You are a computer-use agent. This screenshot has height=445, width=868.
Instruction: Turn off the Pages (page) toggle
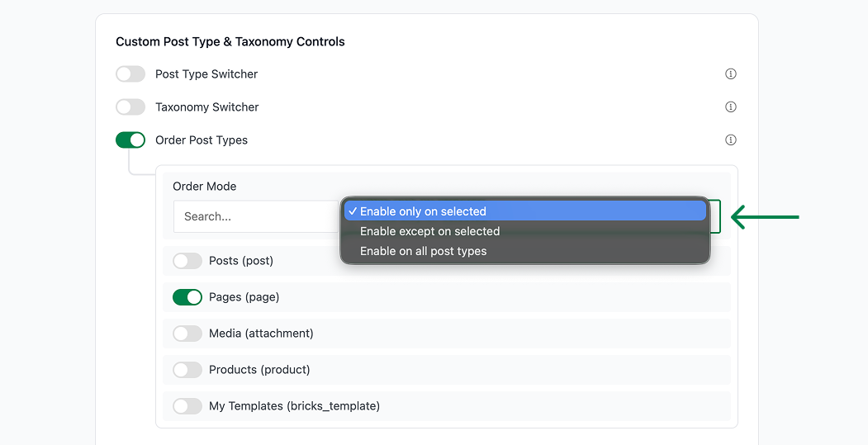pyautogui.click(x=187, y=297)
